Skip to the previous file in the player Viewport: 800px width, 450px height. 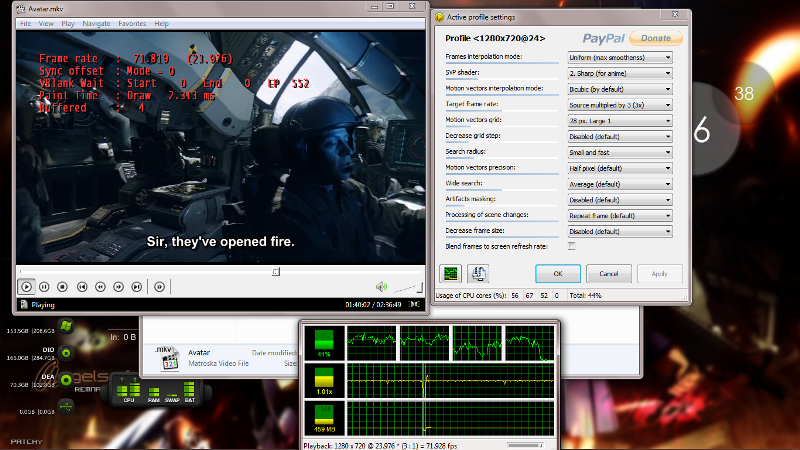point(82,287)
